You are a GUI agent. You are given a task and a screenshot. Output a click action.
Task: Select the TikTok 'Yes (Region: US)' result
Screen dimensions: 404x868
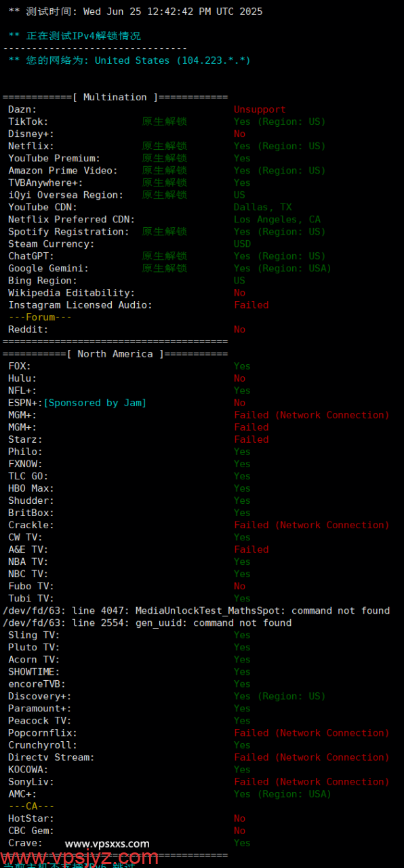pyautogui.click(x=280, y=121)
